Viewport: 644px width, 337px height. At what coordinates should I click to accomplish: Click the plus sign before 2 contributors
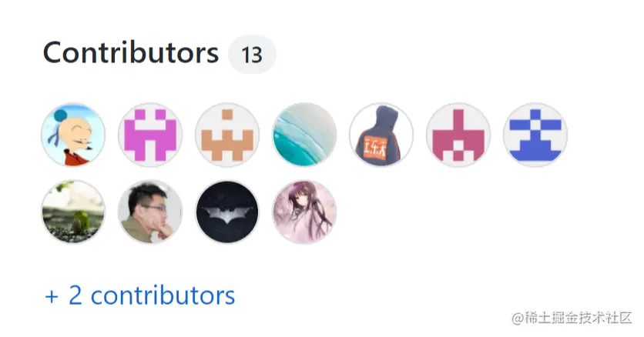52,296
